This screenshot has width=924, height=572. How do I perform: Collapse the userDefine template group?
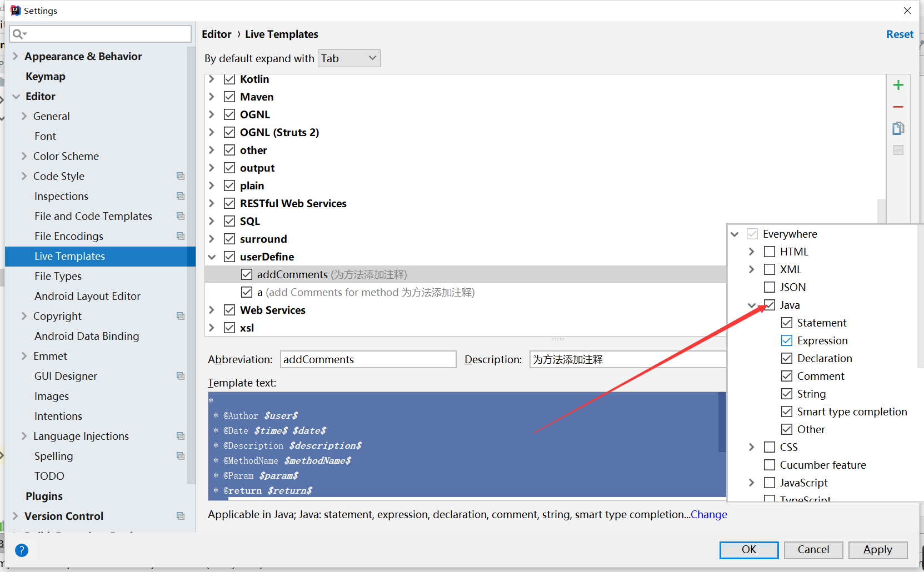pyautogui.click(x=212, y=257)
